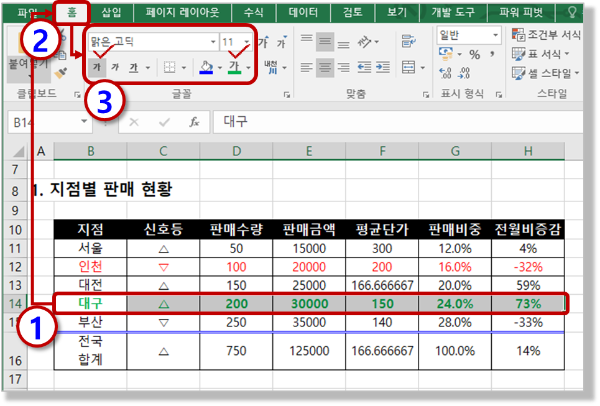Open number format group dialog launcher
Image resolution: width=600 pixels, height=406 pixels.
tap(499, 95)
